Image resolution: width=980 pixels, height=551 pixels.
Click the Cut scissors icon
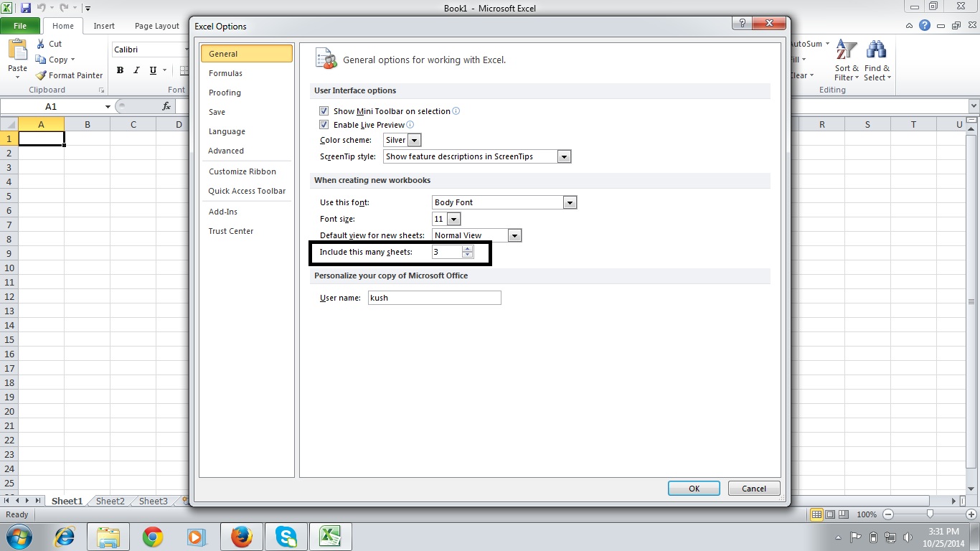tap(41, 44)
